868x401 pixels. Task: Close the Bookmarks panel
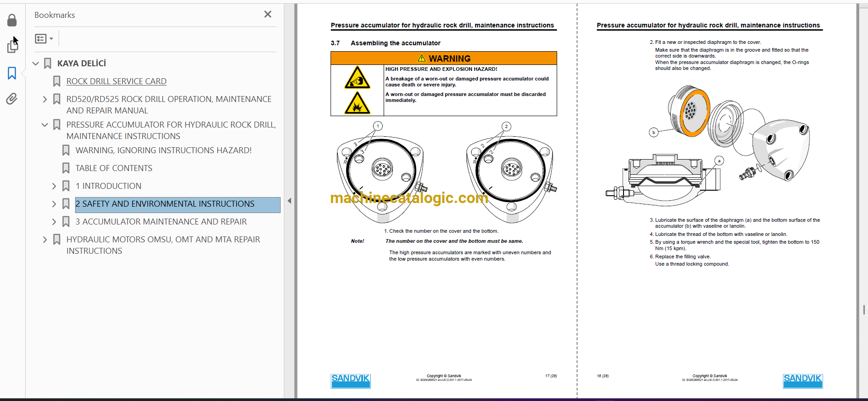point(268,14)
